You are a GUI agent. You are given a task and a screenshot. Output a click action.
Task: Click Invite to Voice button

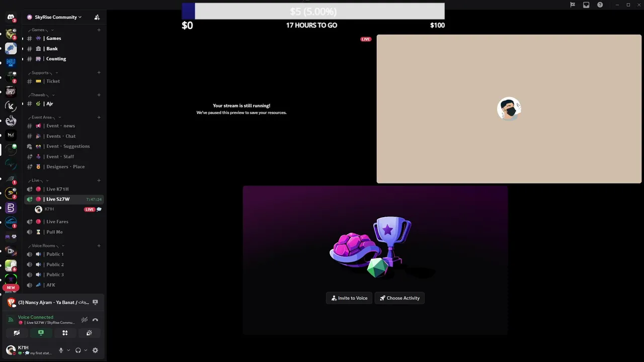pyautogui.click(x=349, y=298)
